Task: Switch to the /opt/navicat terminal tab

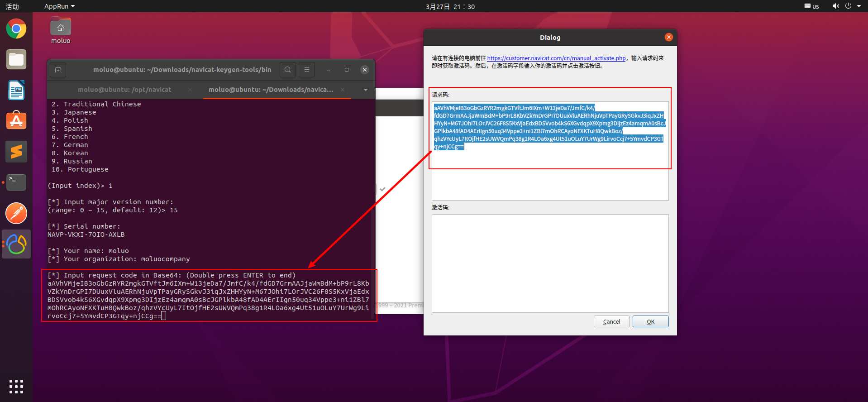Action: point(125,90)
